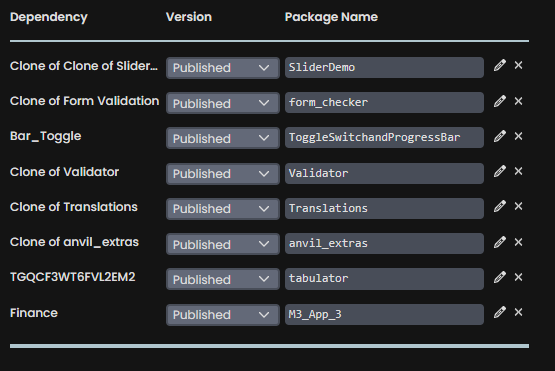This screenshot has width=555, height=371.
Task: Delete the Clone of Form Validation dependency
Action: (518, 101)
